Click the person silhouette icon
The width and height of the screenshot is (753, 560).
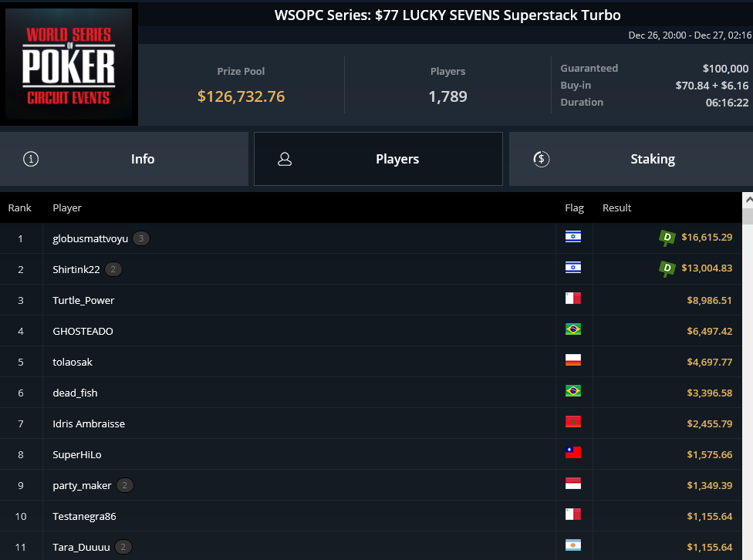coord(285,159)
